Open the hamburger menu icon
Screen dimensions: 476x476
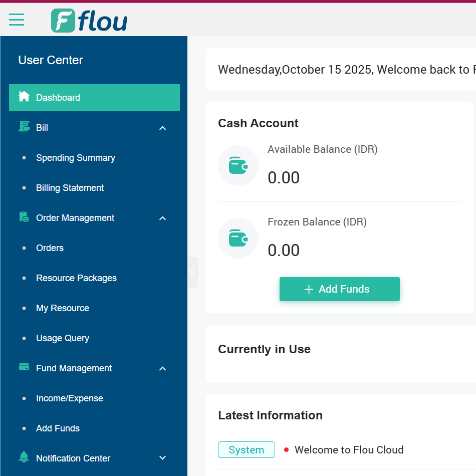click(x=17, y=20)
